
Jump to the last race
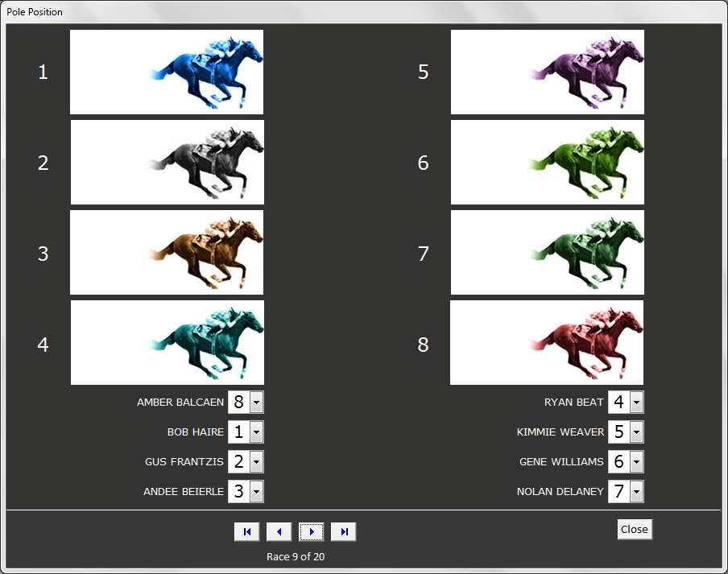coord(344,532)
